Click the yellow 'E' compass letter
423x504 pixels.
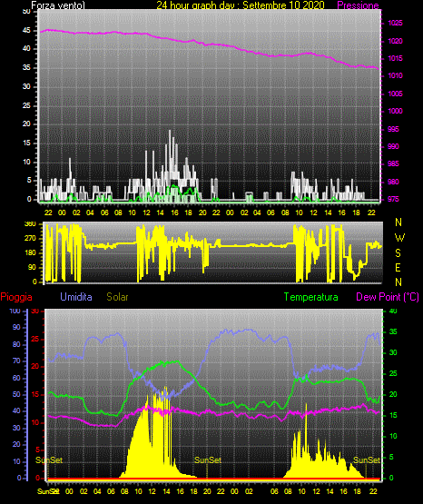tap(398, 267)
